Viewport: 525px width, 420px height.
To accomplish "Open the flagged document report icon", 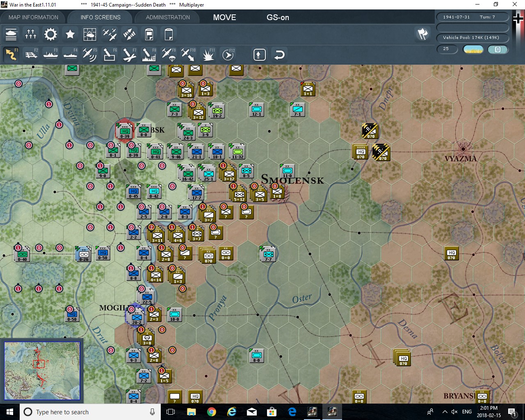I will 149,34.
